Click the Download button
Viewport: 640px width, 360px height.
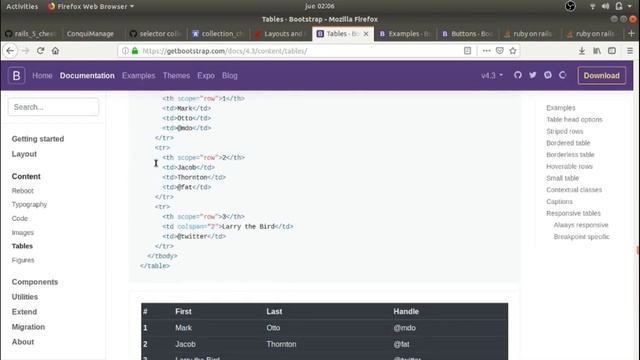click(601, 76)
